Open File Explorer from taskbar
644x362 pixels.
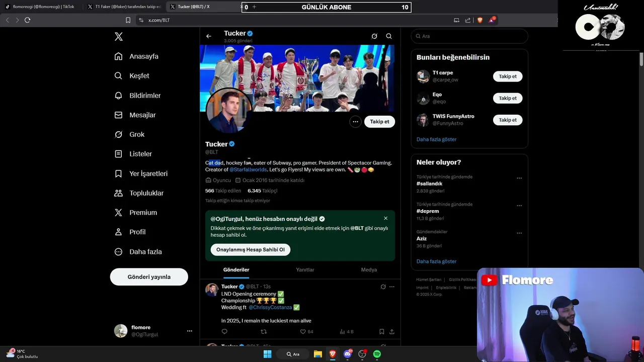pyautogui.click(x=318, y=354)
